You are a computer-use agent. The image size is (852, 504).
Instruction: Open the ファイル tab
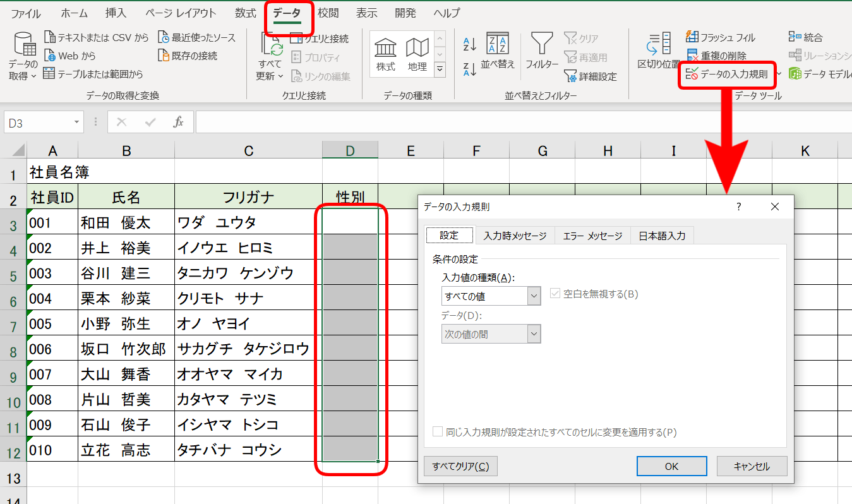pos(26,13)
